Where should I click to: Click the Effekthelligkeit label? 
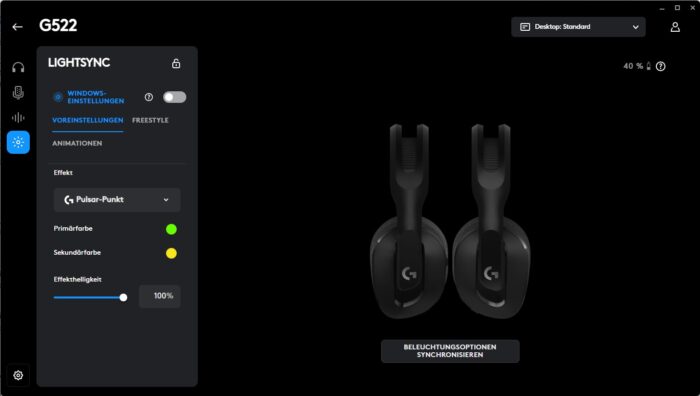[78, 279]
